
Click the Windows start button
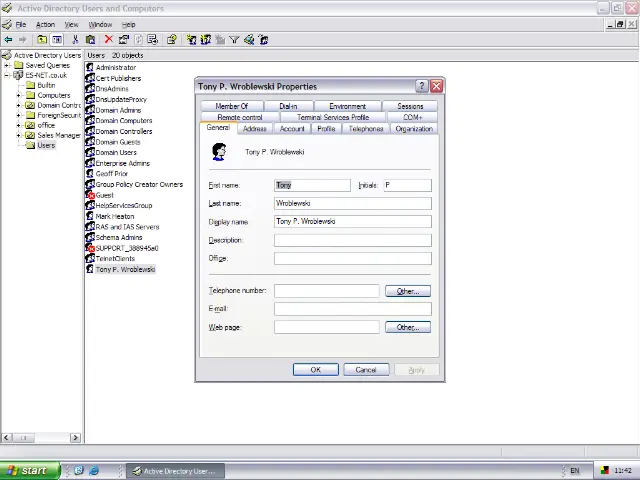(29, 471)
